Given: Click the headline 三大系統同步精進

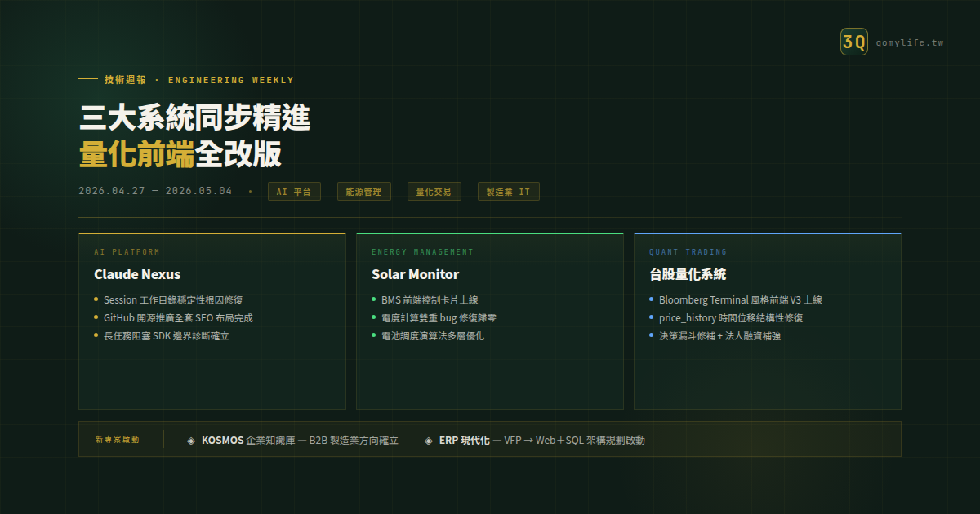Looking at the screenshot, I should (194, 117).
